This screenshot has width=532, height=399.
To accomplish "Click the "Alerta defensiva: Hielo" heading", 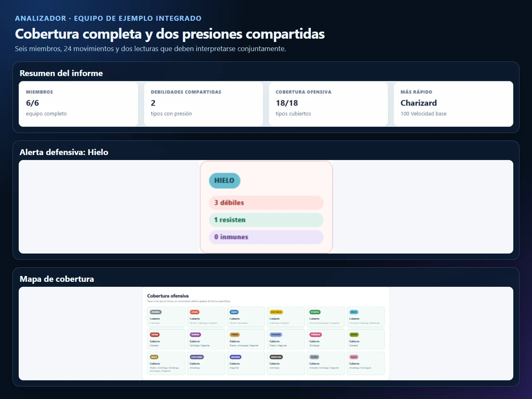I will 64,152.
